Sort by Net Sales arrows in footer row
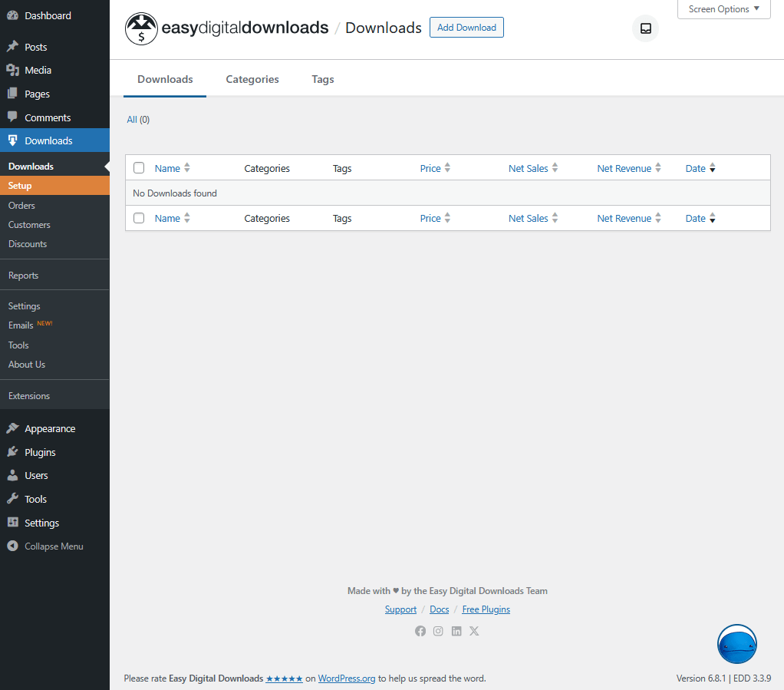 click(x=555, y=218)
